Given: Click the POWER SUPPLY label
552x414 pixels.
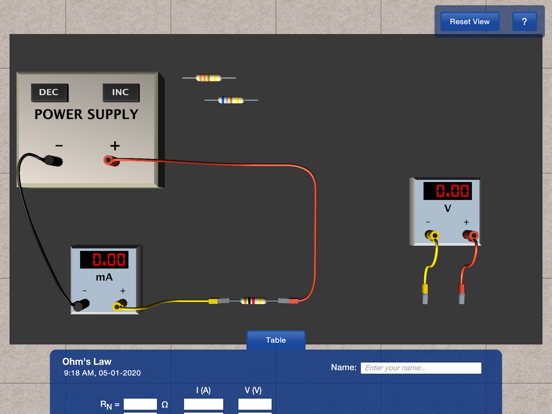Looking at the screenshot, I should click(86, 114).
